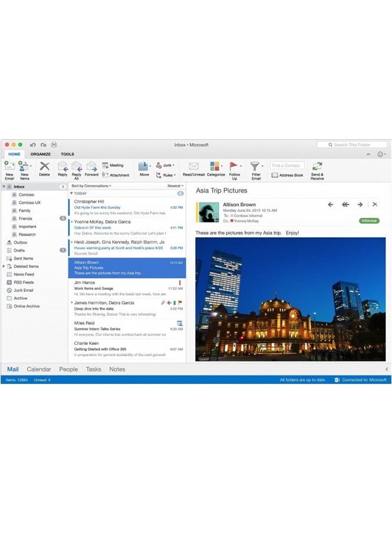Undo the last action in title bar
Viewport: 392px width, 535px height.
(33, 144)
